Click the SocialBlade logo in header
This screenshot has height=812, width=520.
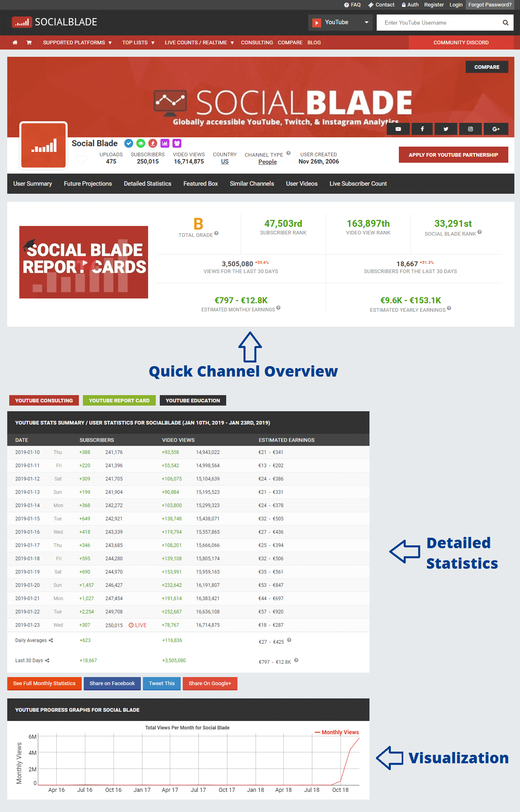pos(55,22)
